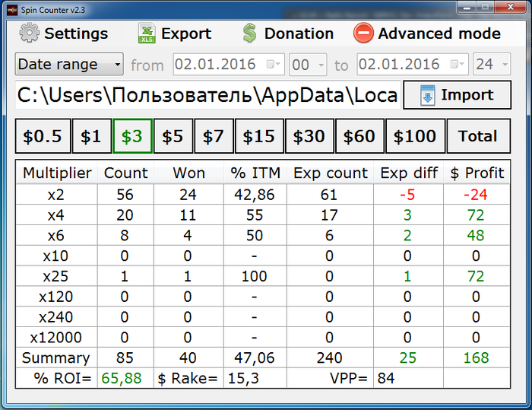The height and width of the screenshot is (410, 532).
Task: Select the x10 multiplier row label
Action: (56, 256)
